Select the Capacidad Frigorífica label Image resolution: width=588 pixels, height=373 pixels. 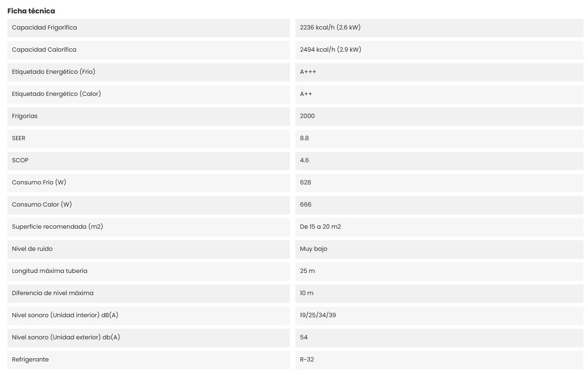point(45,28)
